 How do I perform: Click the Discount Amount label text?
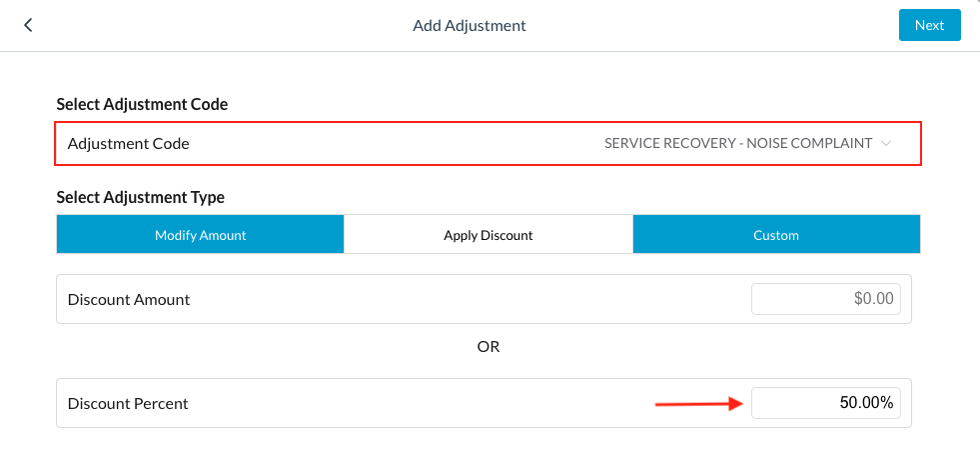[128, 299]
